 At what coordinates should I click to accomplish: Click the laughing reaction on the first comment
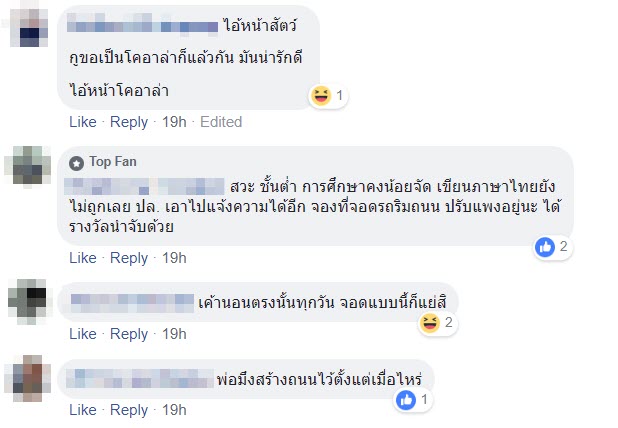tap(321, 96)
